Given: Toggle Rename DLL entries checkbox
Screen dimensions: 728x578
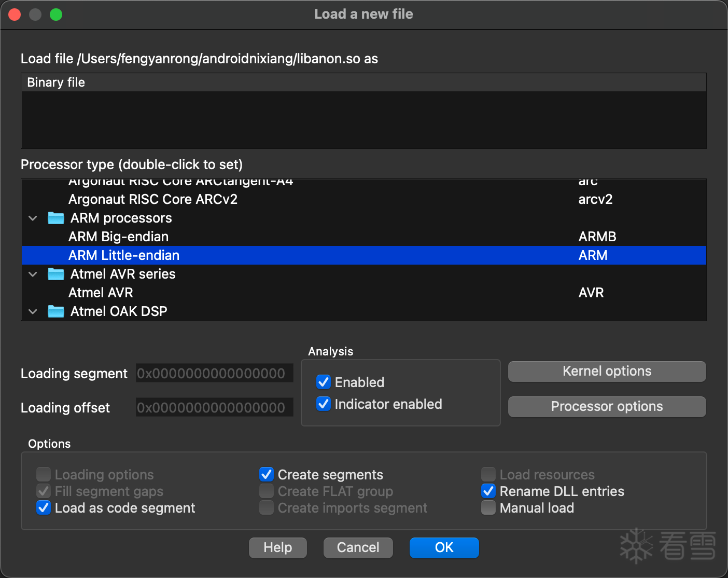Looking at the screenshot, I should tap(488, 491).
